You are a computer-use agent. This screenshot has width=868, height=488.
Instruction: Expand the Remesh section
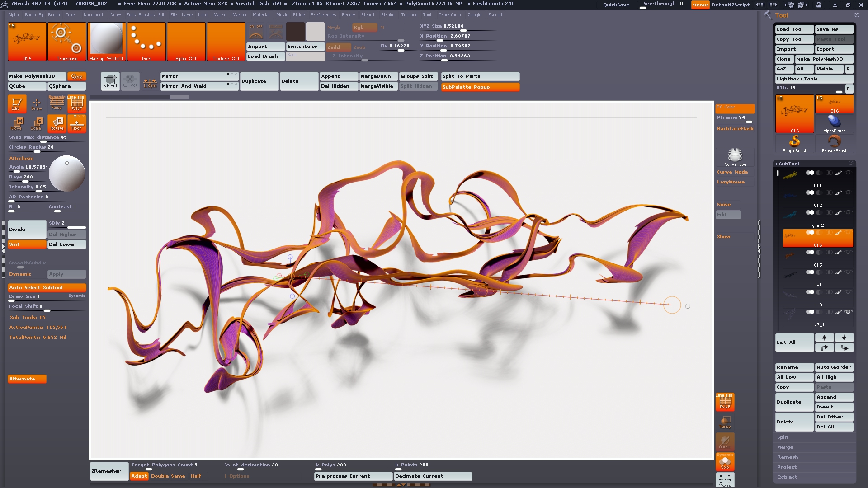787,457
